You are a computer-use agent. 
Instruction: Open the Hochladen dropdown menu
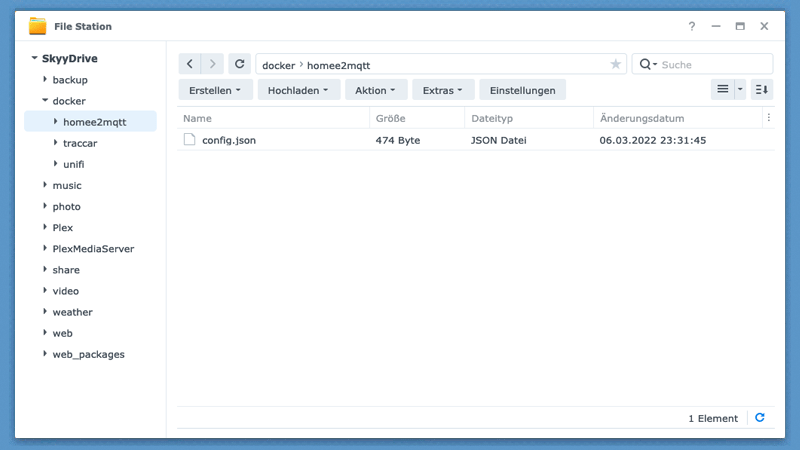[298, 90]
